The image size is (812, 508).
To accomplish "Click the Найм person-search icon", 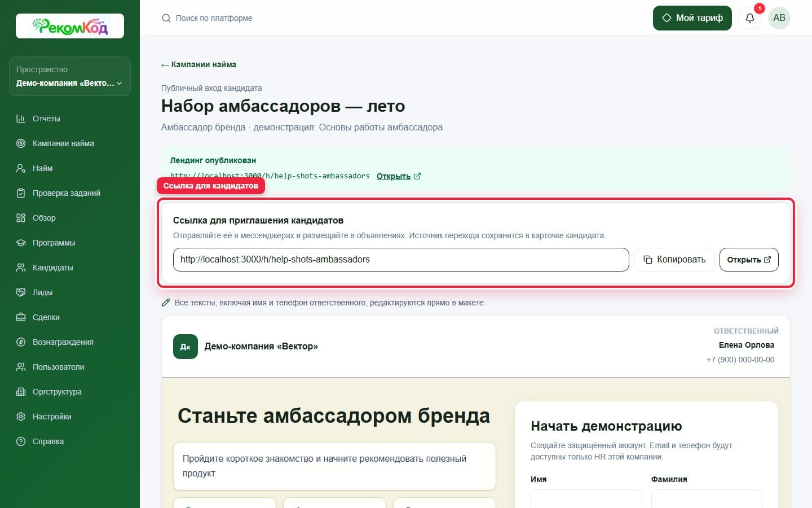I will (x=21, y=168).
